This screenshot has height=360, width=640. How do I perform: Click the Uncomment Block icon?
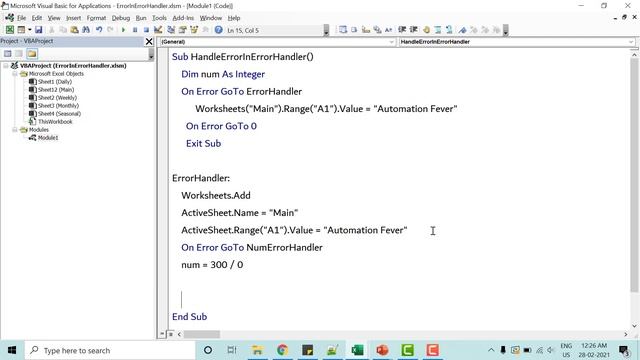pos(449,30)
